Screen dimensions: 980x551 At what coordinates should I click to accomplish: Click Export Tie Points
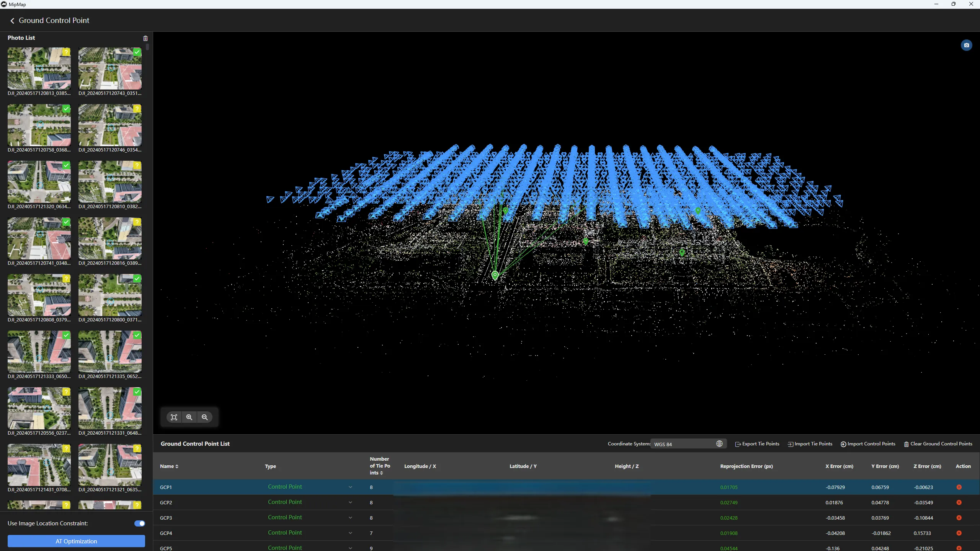tap(757, 444)
